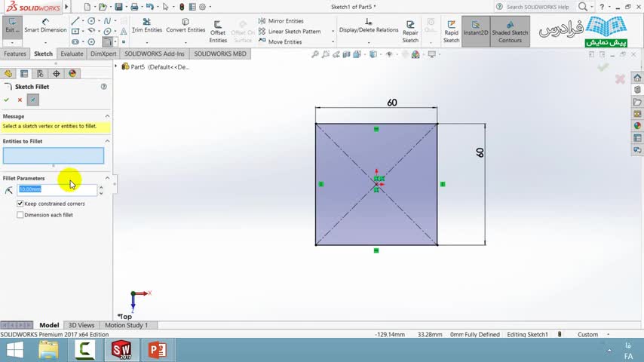Click the Entities to Fillet selection box
This screenshot has height=362, width=644.
54,155
